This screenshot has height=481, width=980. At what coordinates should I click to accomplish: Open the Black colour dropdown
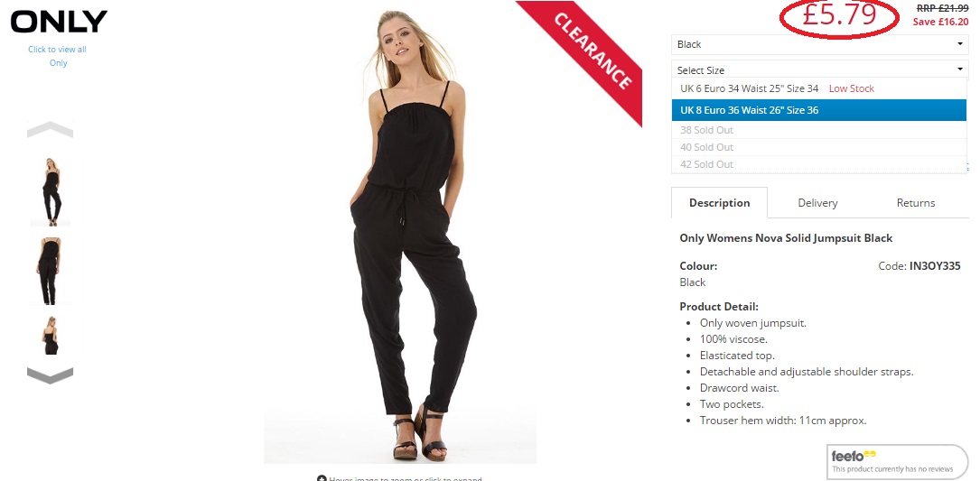[819, 44]
